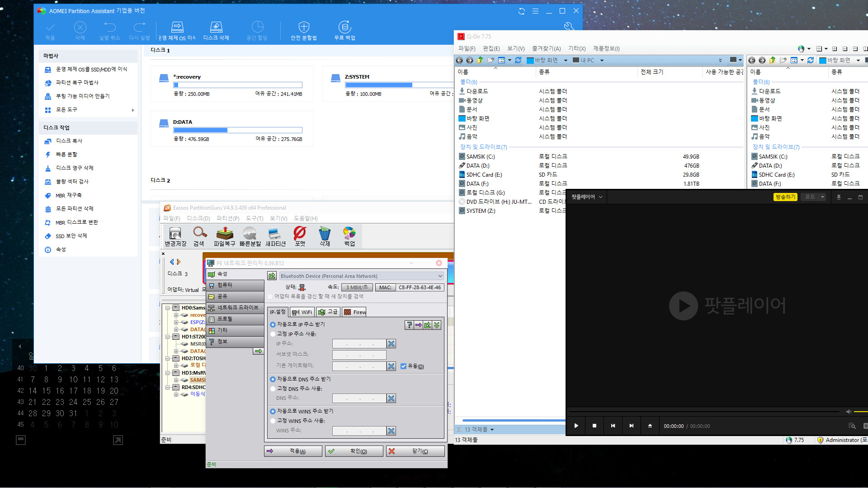Click the IP 주소 input field
The height and width of the screenshot is (488, 868).
359,344
